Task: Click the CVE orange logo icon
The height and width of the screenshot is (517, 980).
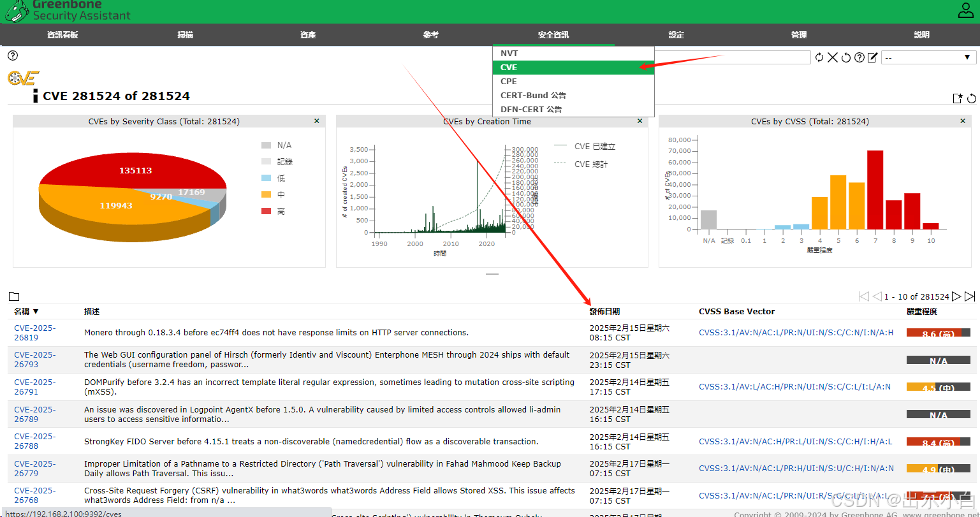Action: pos(24,78)
